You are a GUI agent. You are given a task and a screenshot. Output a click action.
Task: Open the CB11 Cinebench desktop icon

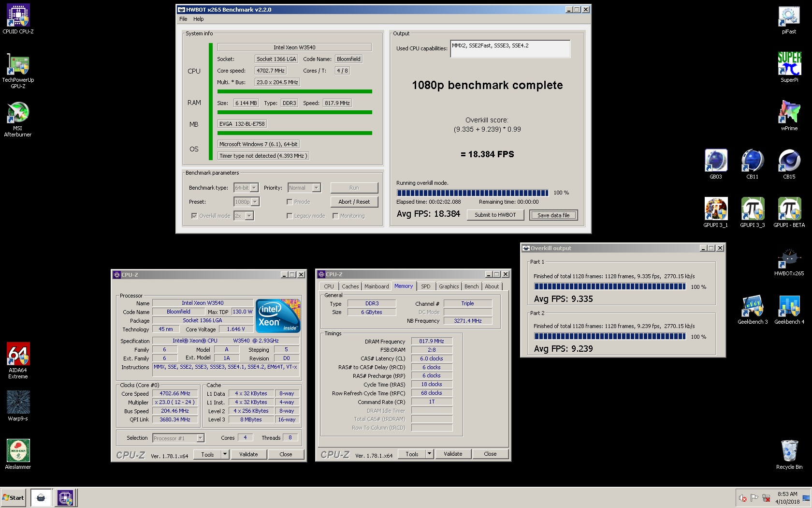pos(753,164)
